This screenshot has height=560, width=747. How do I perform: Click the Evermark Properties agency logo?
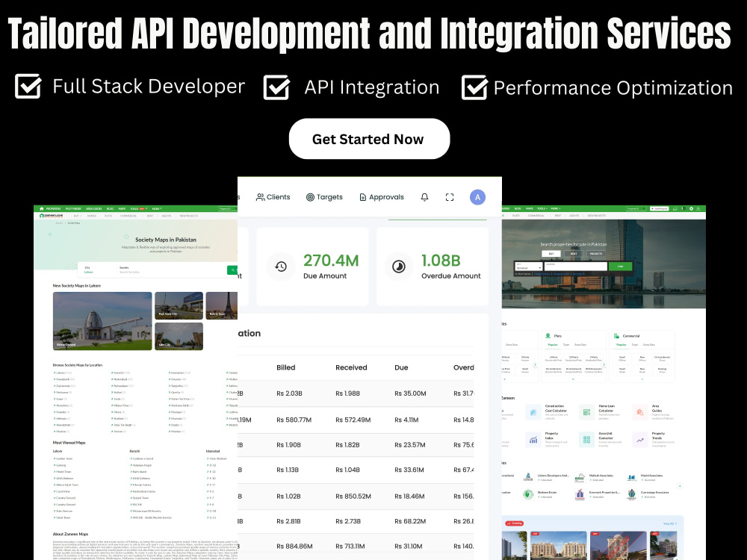(580, 494)
